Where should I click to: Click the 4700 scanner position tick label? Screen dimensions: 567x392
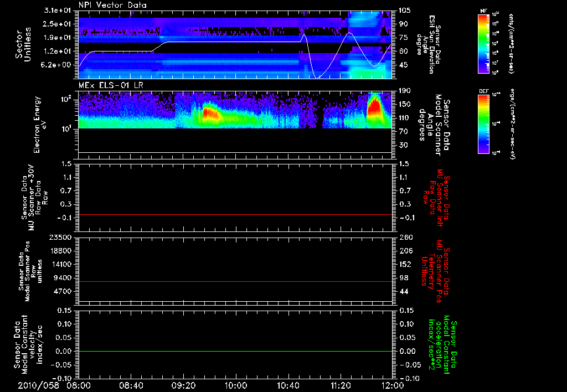pyautogui.click(x=63, y=291)
